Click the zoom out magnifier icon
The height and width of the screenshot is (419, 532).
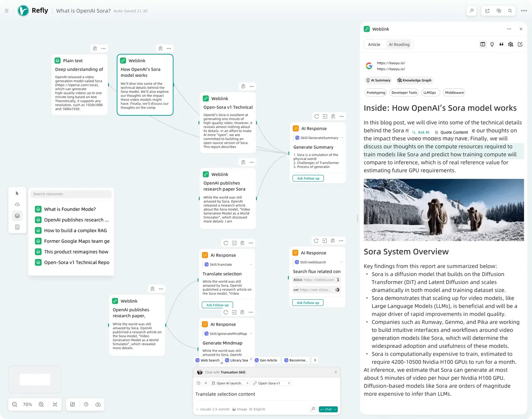click(x=15, y=404)
